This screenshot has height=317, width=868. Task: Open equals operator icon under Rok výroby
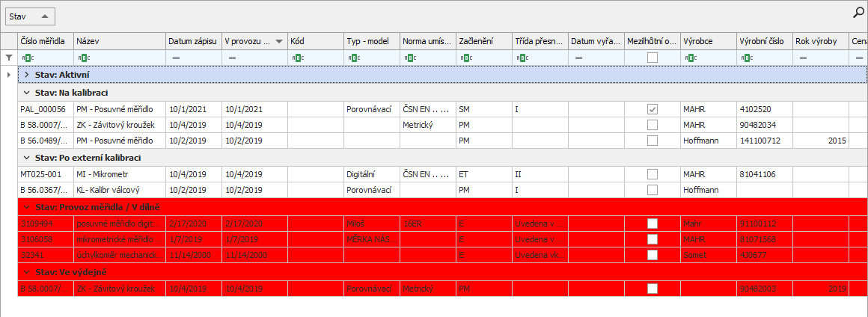(803, 58)
